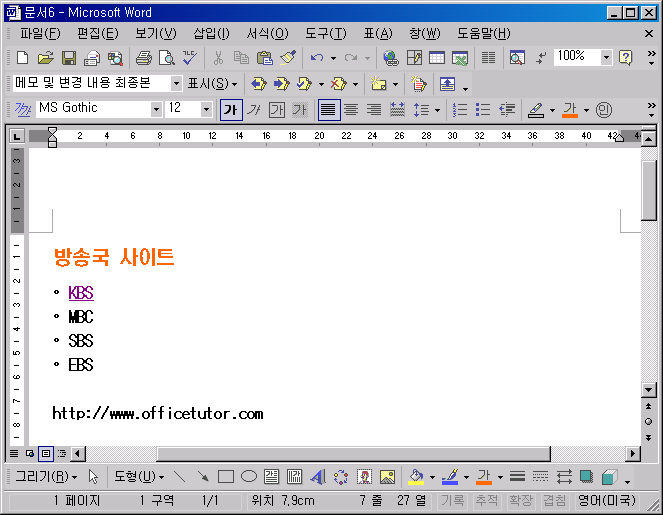
Task: Open the reviewing pane
Action: click(447, 84)
